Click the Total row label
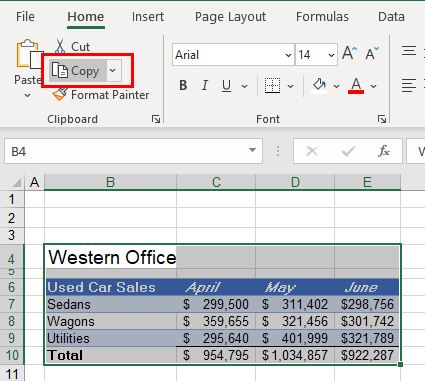This screenshot has width=425, height=381. click(111, 355)
